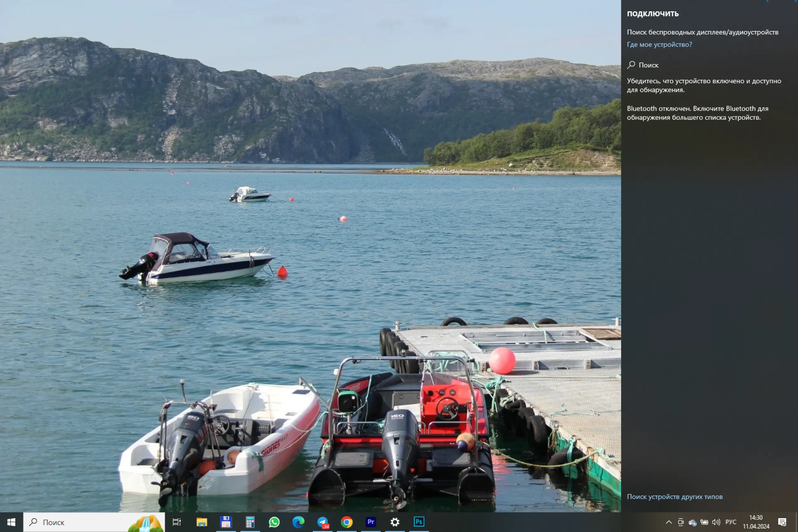Click the volume speaker tray icon
Viewport: 798px width, 532px height.
point(716,522)
